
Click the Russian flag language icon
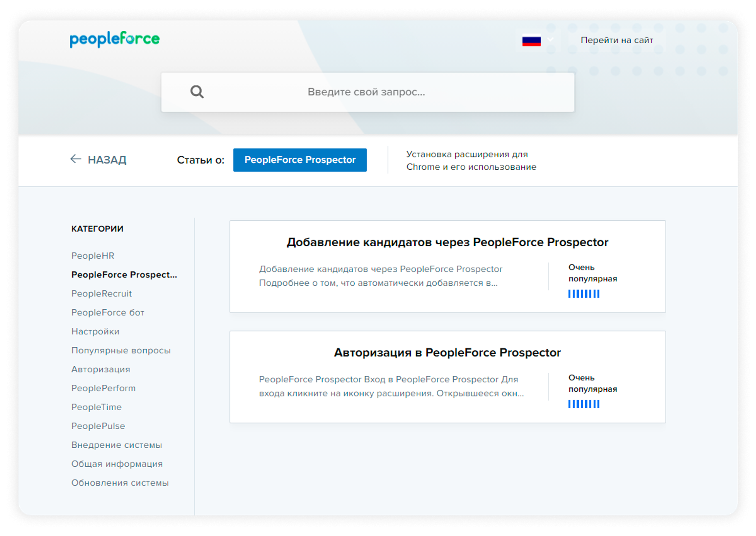[x=531, y=41]
